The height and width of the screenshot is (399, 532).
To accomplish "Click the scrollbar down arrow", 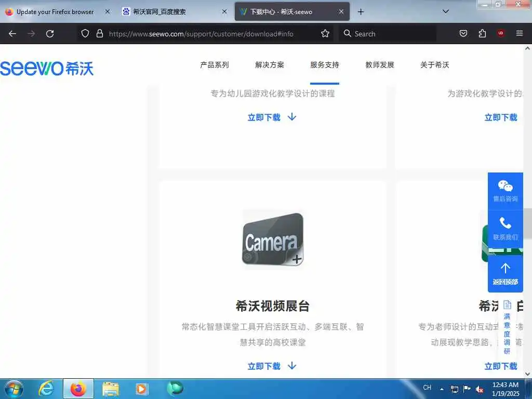I will pos(528,374).
